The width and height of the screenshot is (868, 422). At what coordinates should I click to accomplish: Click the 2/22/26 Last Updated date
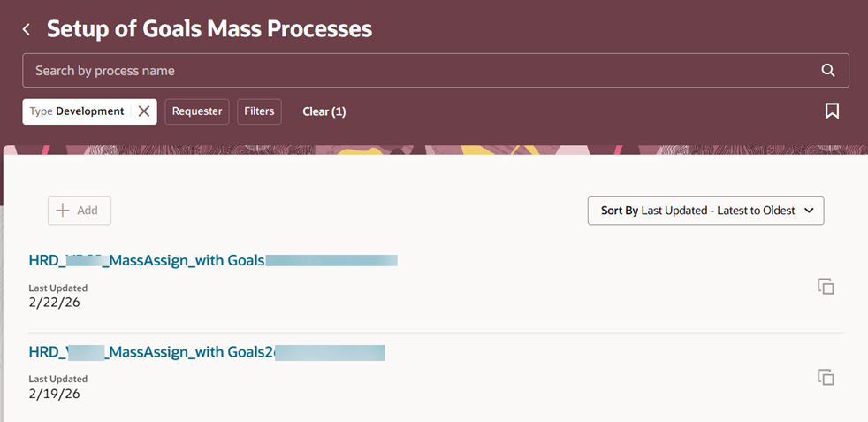coord(54,303)
